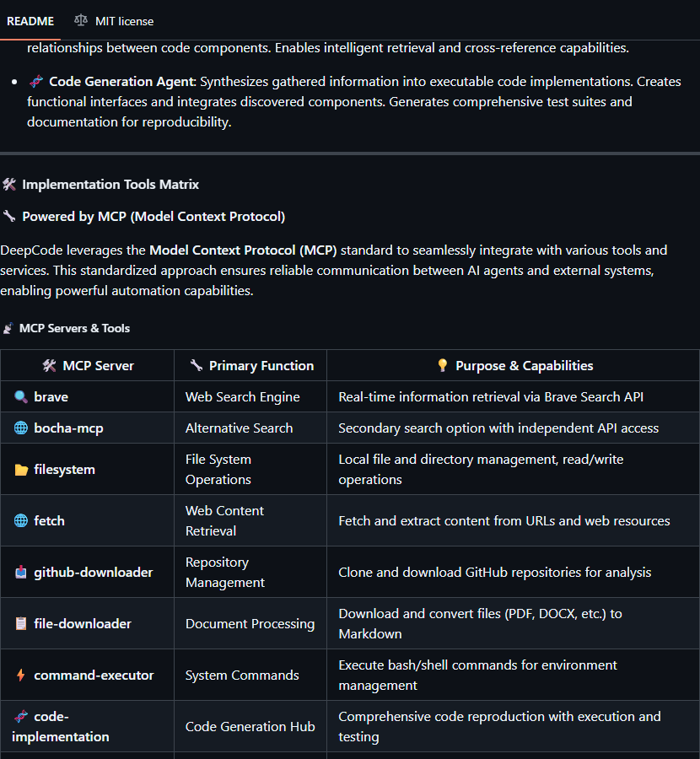Click the MCP Servers & Tools heading
The width and height of the screenshot is (700, 759).
click(x=74, y=328)
